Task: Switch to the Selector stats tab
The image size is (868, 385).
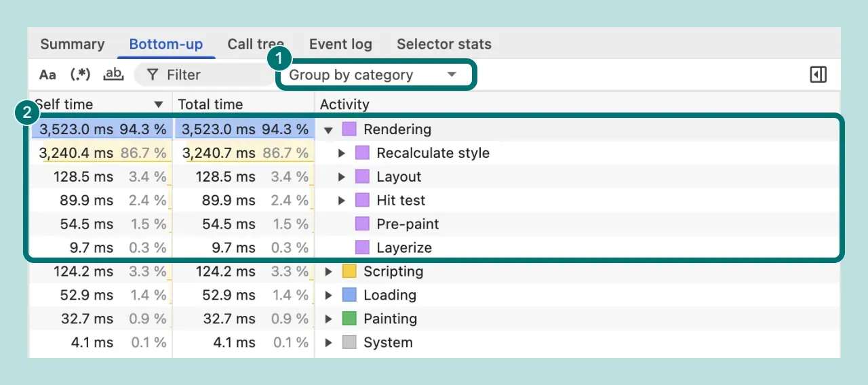Action: 443,44
